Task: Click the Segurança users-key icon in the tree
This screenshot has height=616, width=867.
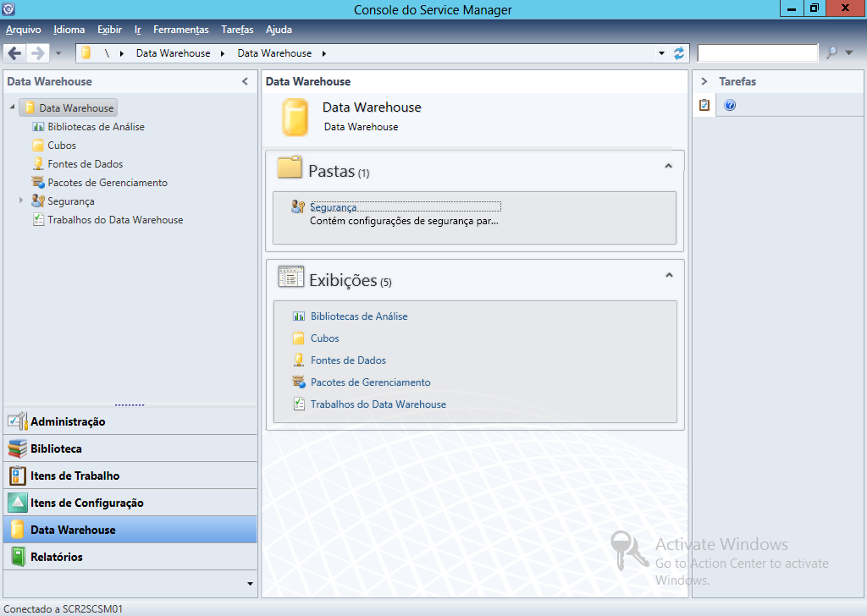Action: pyautogui.click(x=38, y=201)
